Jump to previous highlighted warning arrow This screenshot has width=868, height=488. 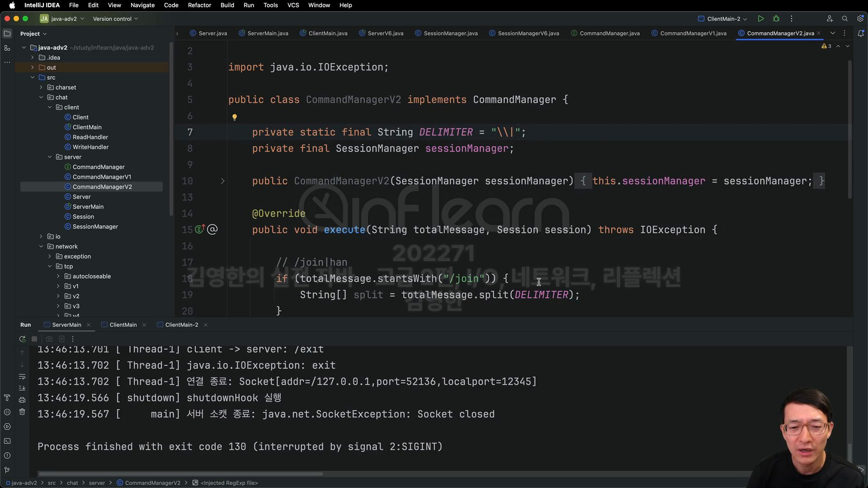[838, 46]
